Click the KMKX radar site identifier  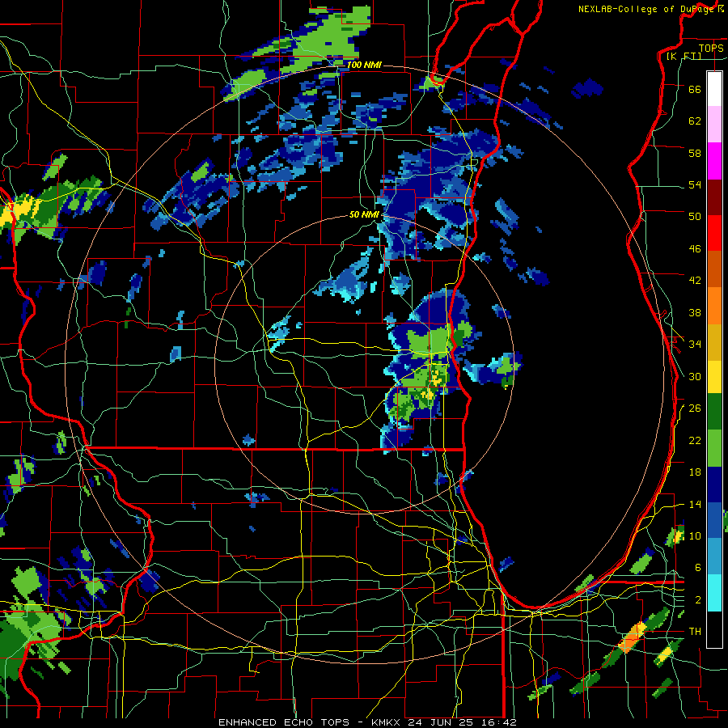[x=387, y=722]
